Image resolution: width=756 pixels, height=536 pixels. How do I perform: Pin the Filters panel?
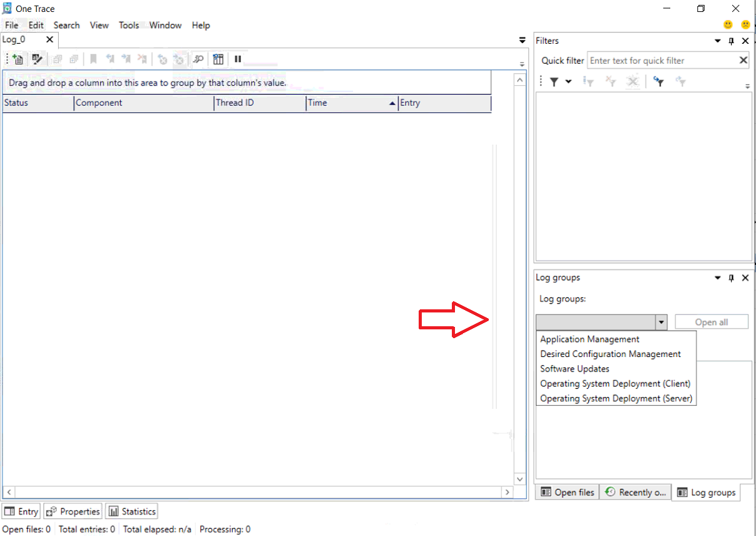tap(731, 41)
